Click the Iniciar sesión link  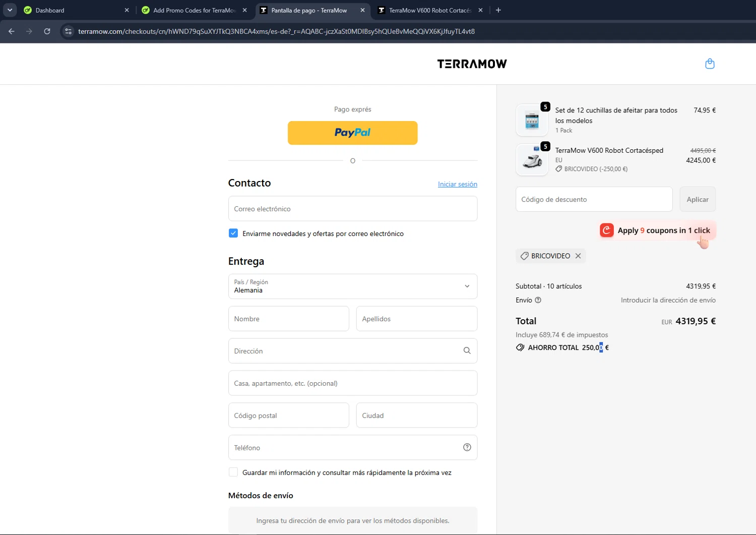(458, 184)
